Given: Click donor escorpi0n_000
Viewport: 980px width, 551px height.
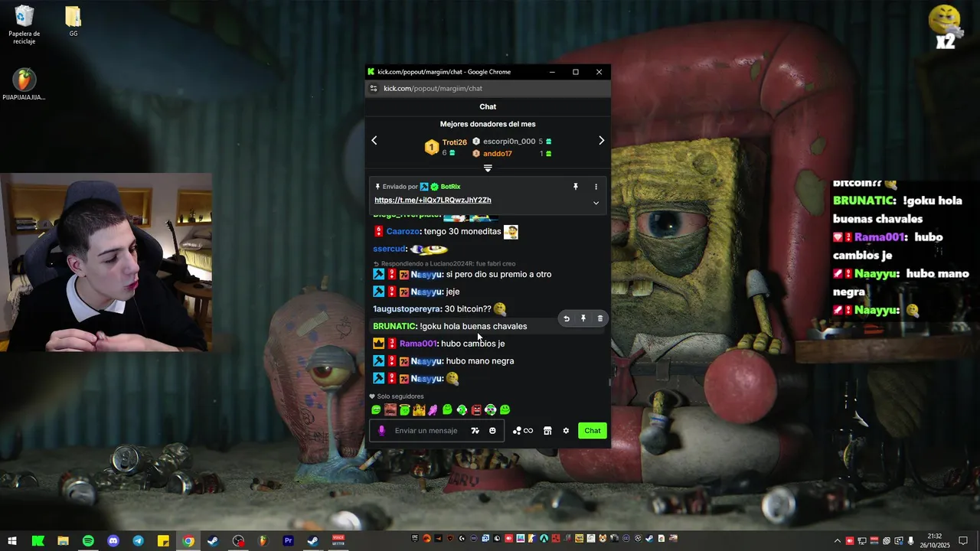Looking at the screenshot, I should pyautogui.click(x=509, y=142).
